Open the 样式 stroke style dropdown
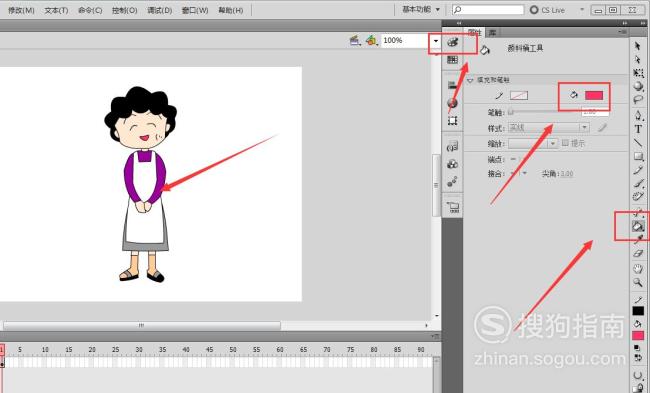This screenshot has height=393, width=650. pyautogui.click(x=548, y=128)
